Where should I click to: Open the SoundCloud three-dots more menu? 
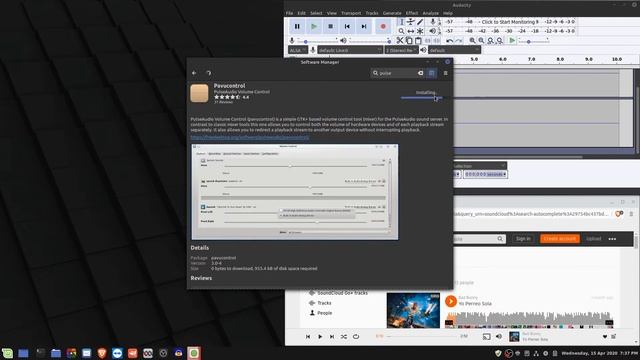[612, 239]
